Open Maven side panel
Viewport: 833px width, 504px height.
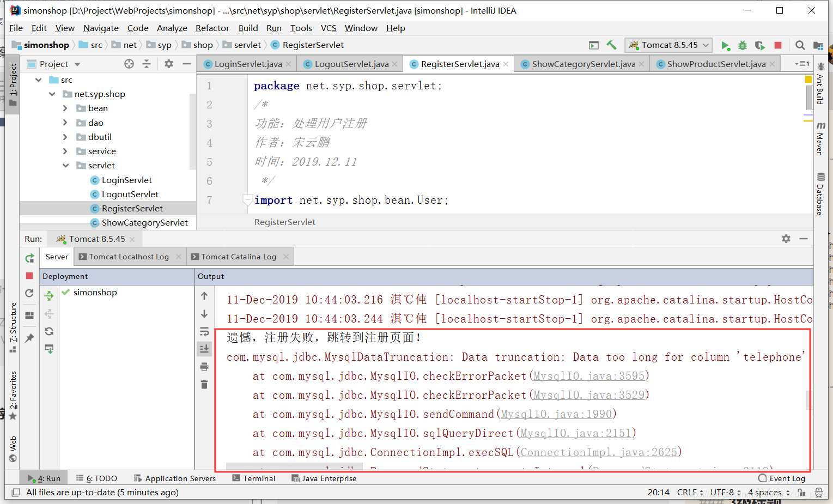pyautogui.click(x=820, y=139)
